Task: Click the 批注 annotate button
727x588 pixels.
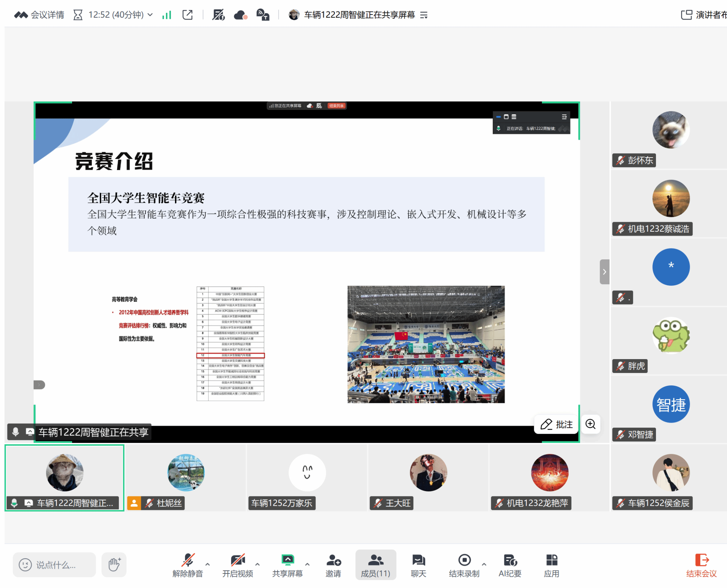Action: tap(556, 424)
